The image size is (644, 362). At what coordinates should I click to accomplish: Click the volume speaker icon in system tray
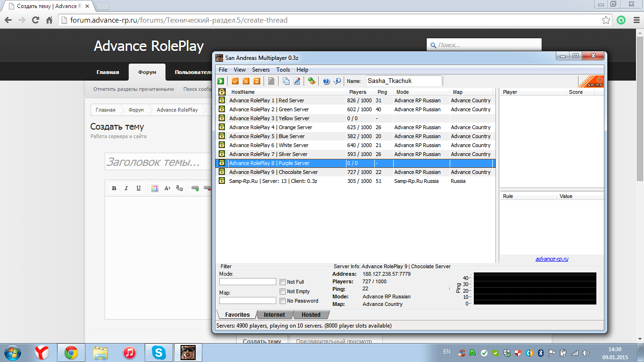[x=586, y=353]
